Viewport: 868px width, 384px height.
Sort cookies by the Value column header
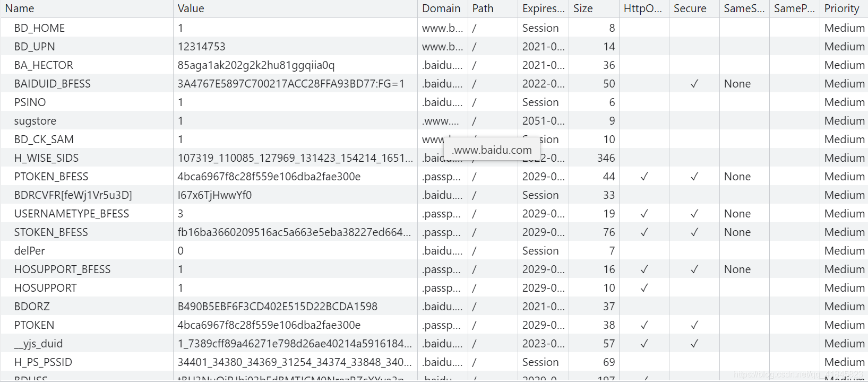click(x=295, y=8)
